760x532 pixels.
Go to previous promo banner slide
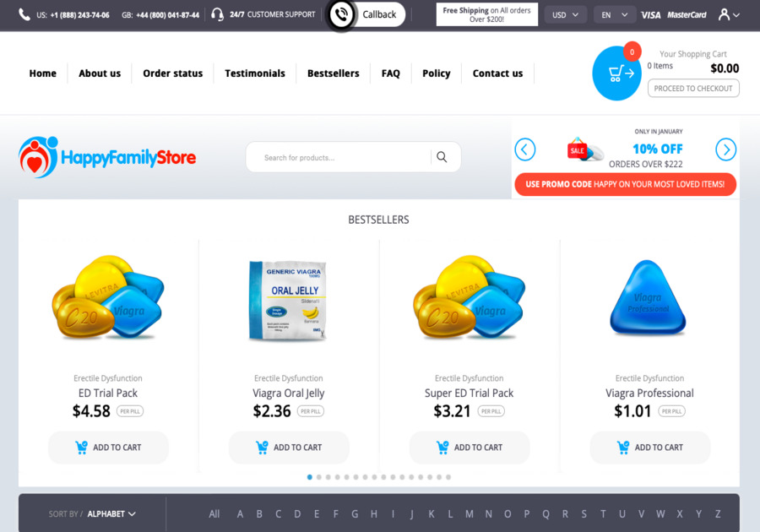[x=525, y=149]
